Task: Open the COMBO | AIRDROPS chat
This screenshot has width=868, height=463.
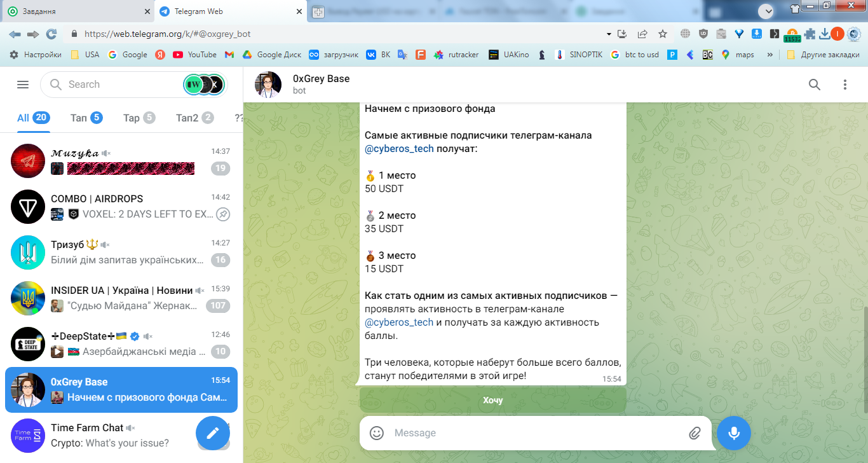Action: (x=121, y=206)
